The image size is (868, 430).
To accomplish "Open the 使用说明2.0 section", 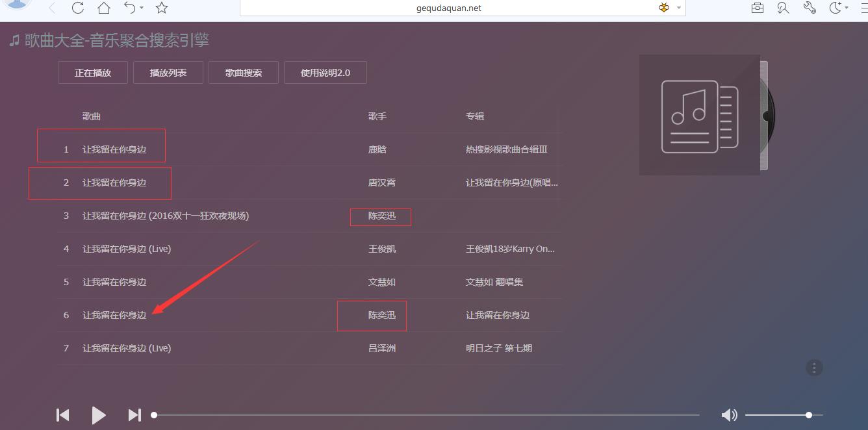I will tap(325, 72).
